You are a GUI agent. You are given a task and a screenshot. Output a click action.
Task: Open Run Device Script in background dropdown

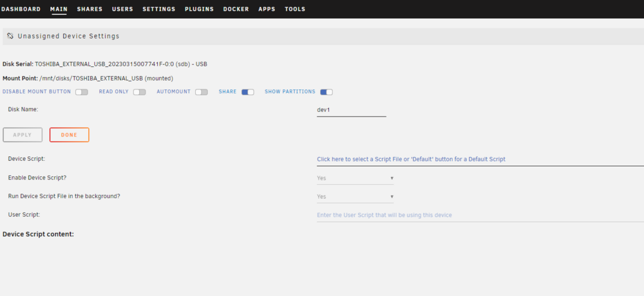pos(355,197)
